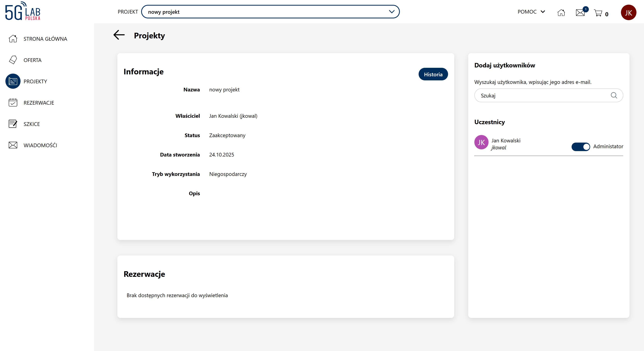The image size is (644, 351).
Task: Click chevron arrow in project combo box
Action: coord(392,12)
